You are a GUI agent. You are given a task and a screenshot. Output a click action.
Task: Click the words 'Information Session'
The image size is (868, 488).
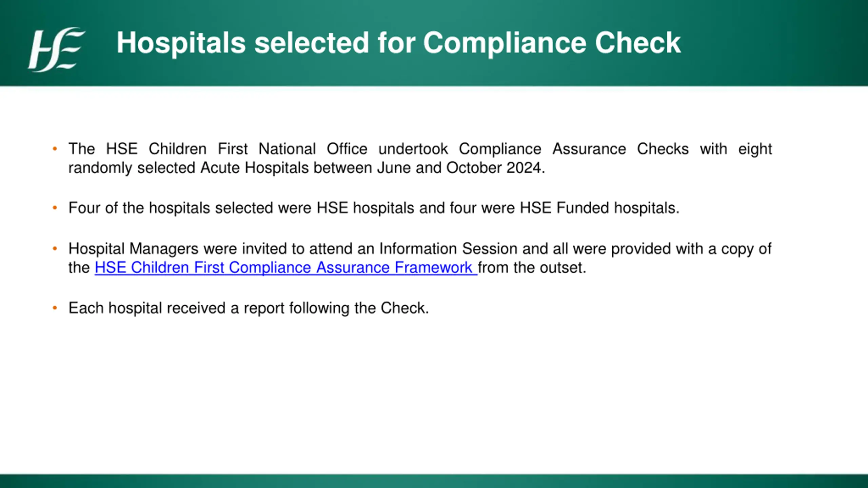pyautogui.click(x=448, y=249)
